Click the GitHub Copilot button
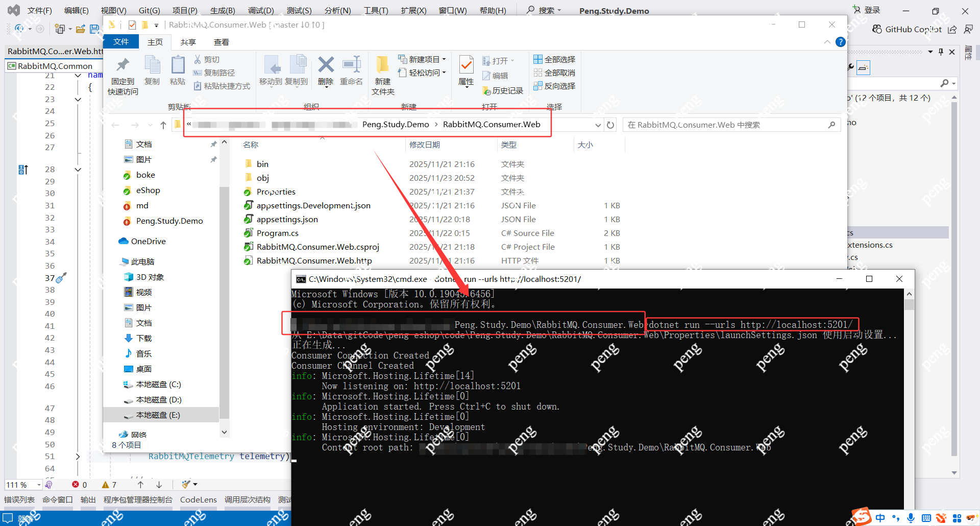980x526 pixels. pos(906,29)
